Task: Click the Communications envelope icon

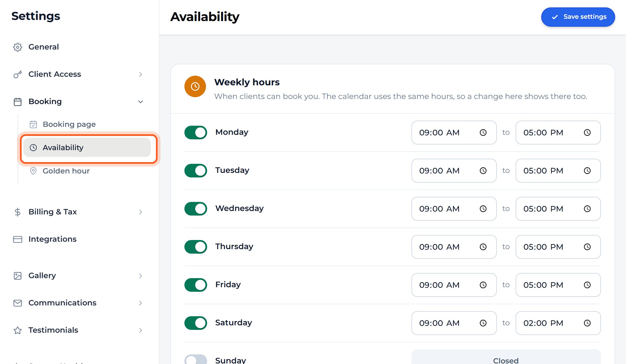Action: click(x=18, y=303)
